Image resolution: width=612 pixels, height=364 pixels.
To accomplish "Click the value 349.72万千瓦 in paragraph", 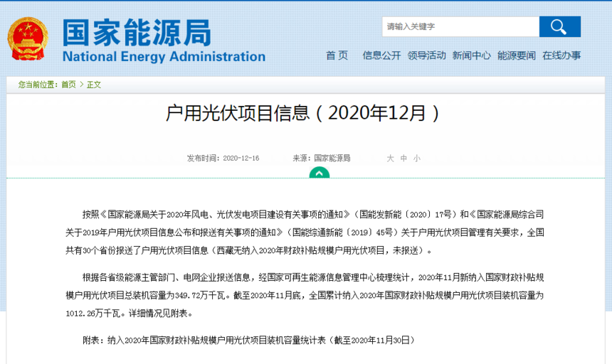I will [200, 296].
